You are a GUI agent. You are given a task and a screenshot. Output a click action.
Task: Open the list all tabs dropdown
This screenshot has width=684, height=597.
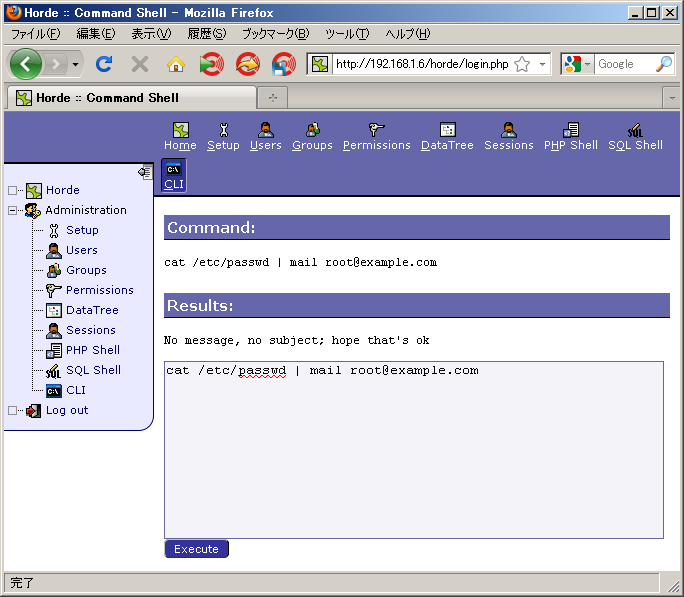pos(672,98)
